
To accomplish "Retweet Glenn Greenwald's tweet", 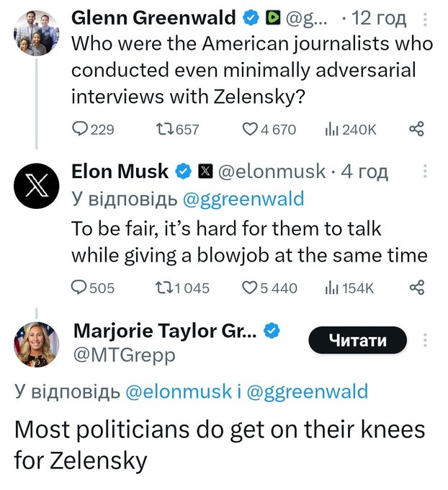I will [x=177, y=129].
